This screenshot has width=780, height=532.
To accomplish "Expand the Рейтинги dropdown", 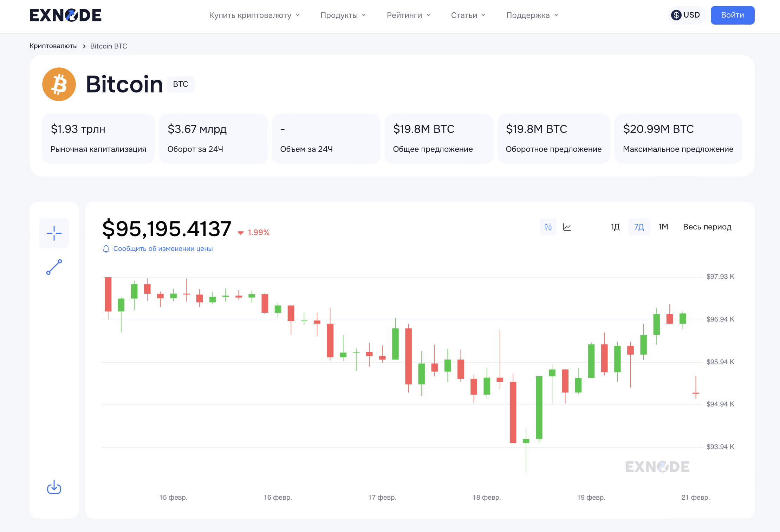I will point(408,15).
